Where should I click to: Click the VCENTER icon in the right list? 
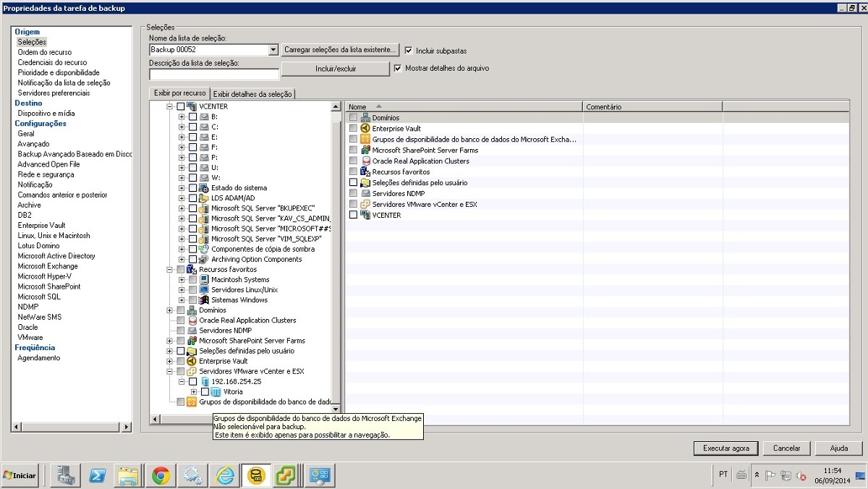coord(365,215)
